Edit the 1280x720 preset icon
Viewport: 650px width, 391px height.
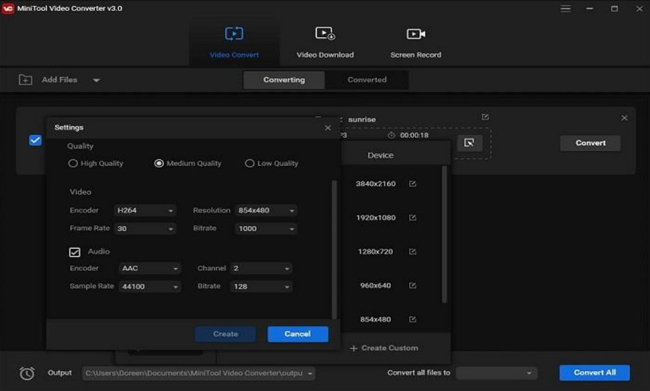412,252
